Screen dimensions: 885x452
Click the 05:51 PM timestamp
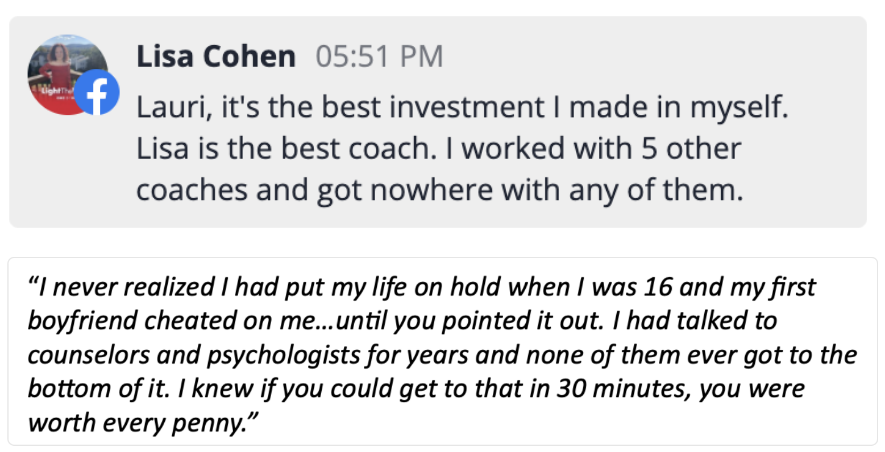(379, 56)
